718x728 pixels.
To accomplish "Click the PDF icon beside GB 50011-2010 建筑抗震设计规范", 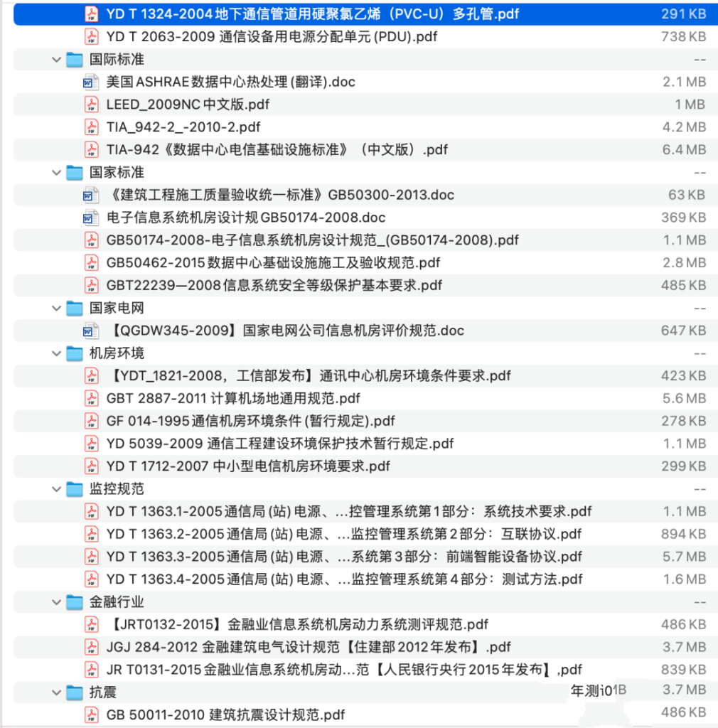I will click(x=92, y=715).
